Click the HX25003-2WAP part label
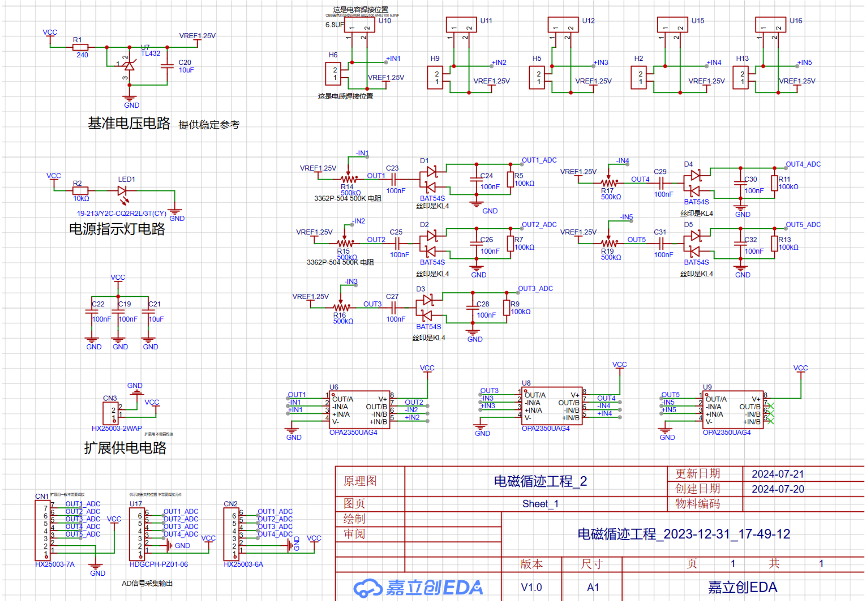 (117, 429)
